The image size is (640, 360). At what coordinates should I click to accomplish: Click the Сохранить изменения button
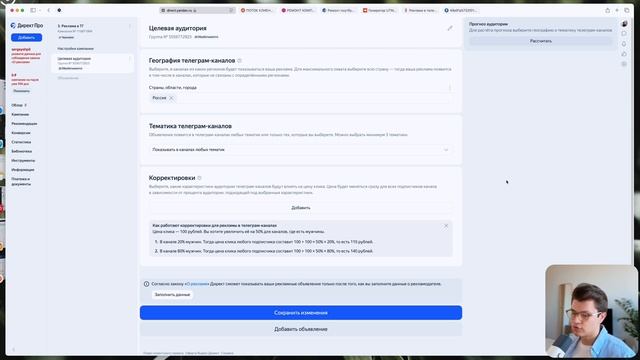[301, 313]
